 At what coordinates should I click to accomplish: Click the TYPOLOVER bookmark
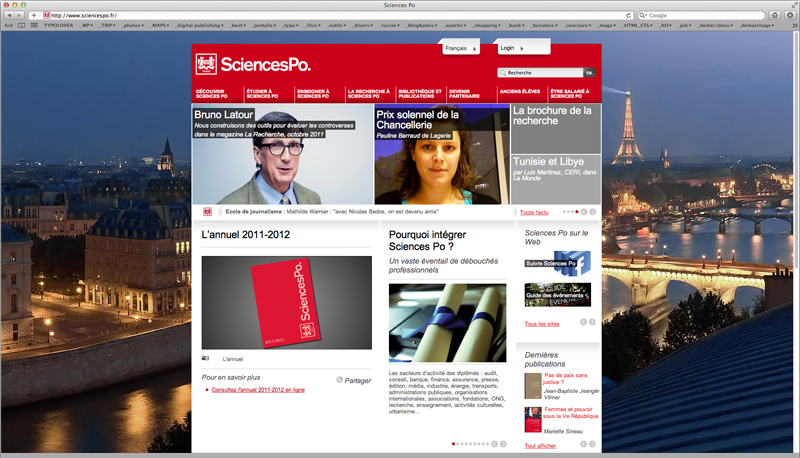[x=58, y=25]
